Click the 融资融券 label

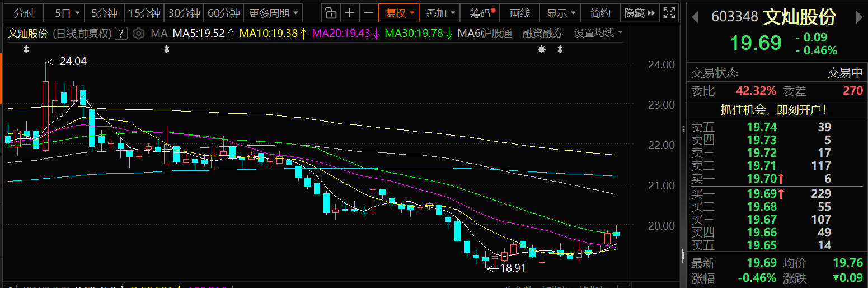[543, 34]
